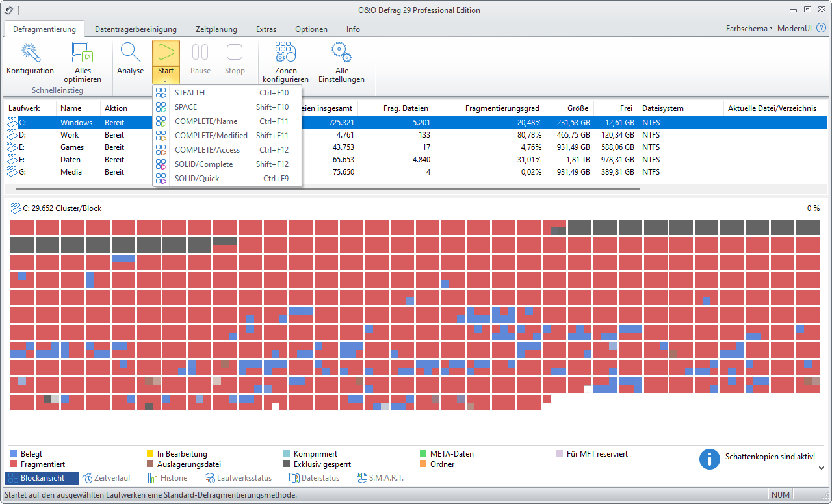
Task: Choose the STEALTH menu entry
Action: pos(227,93)
